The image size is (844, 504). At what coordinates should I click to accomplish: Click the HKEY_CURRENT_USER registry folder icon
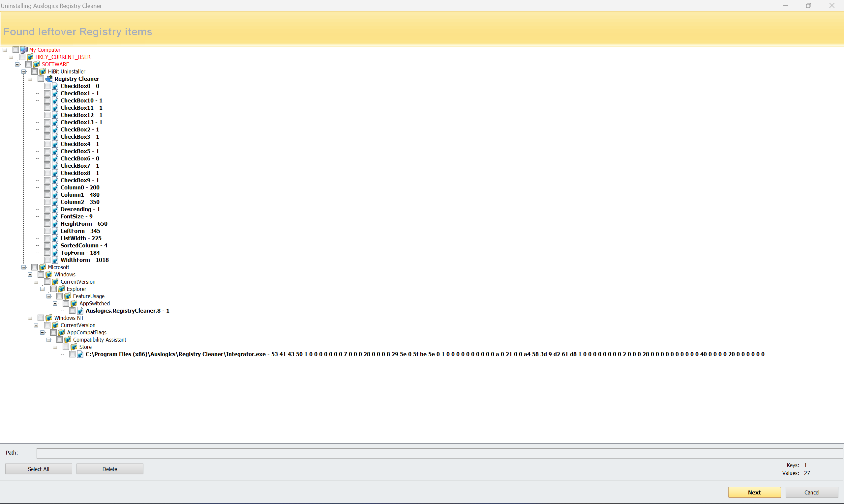pos(30,57)
